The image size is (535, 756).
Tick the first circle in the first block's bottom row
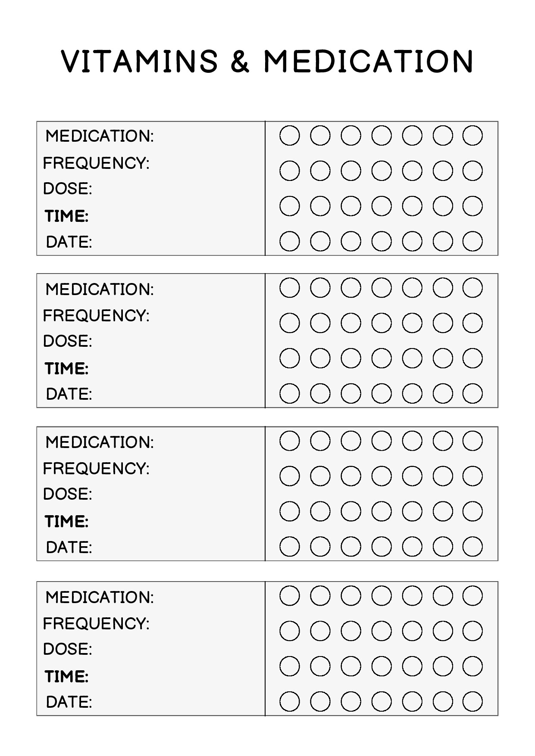pyautogui.click(x=289, y=241)
